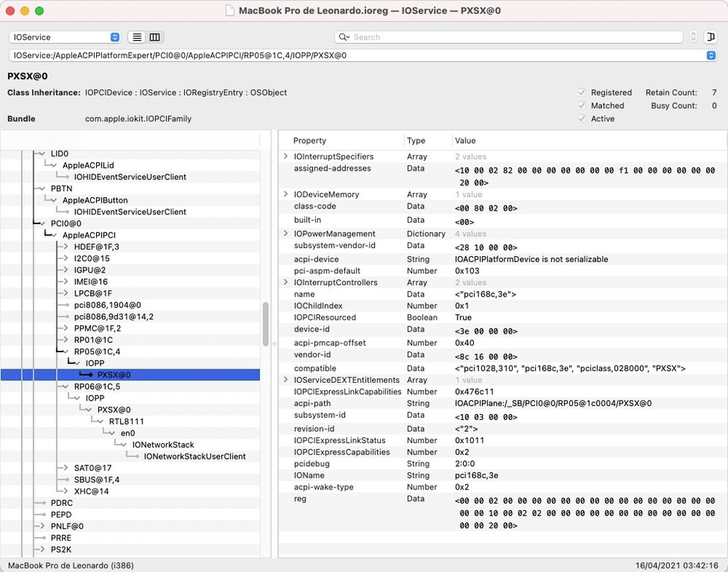The height and width of the screenshot is (572, 728).
Task: Select the subsystem-vendor-id property row
Action: [x=502, y=247]
